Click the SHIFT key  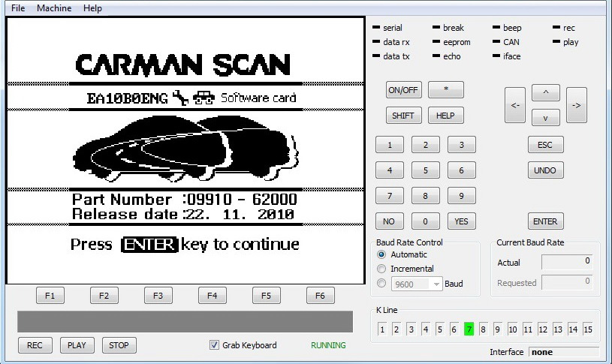pos(403,116)
